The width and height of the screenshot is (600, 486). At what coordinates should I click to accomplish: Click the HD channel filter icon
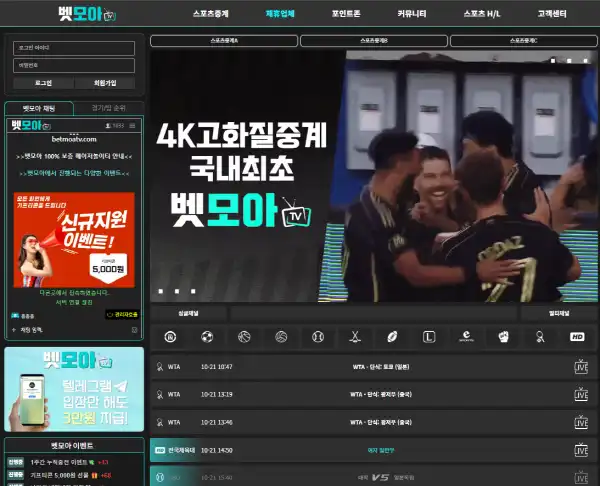(x=577, y=337)
